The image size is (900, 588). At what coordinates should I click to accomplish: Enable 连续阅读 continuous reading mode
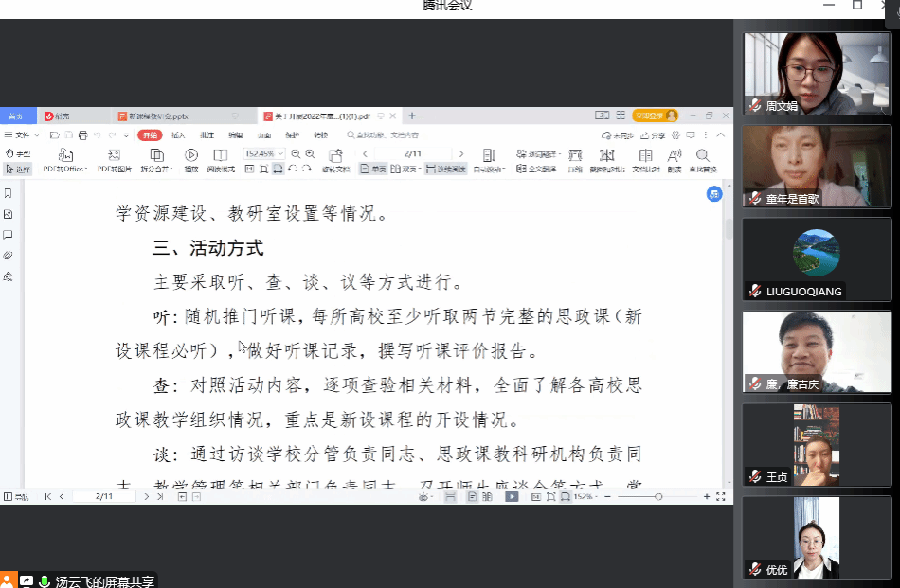tap(445, 169)
